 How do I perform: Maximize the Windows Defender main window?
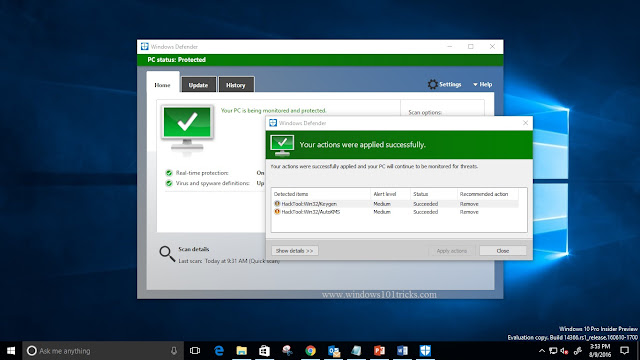(471, 47)
